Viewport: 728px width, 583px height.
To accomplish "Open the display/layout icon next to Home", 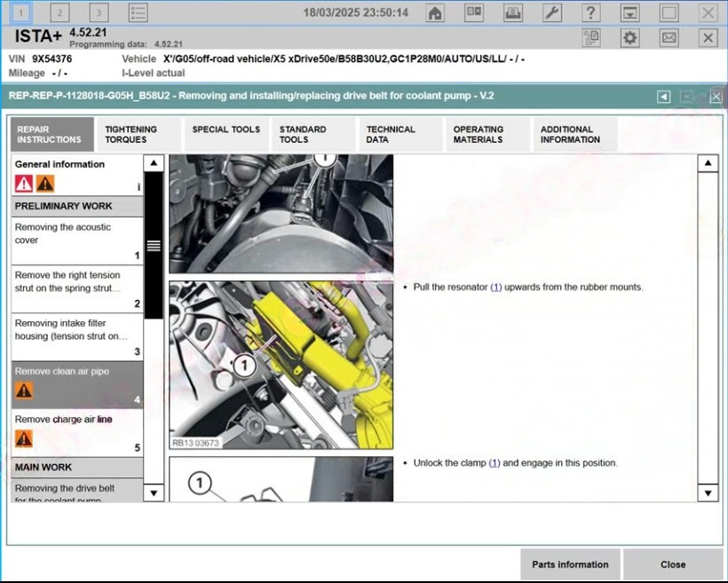I will [473, 12].
